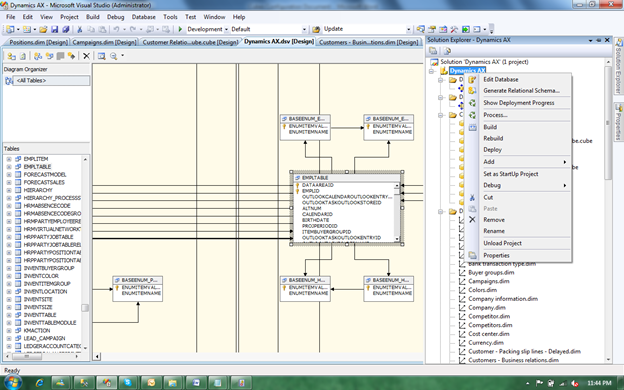
Task: Select <All Tables> in Diagram Organizer
Action: click(52, 81)
